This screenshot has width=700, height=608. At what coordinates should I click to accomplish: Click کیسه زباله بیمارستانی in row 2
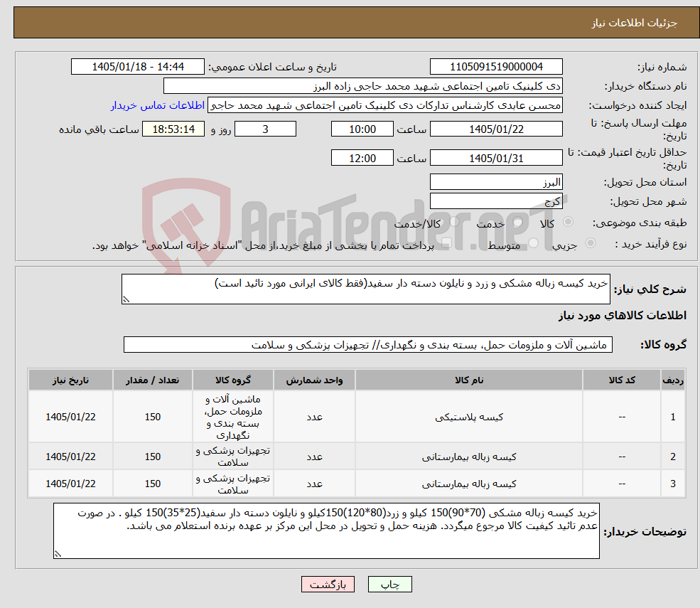pyautogui.click(x=469, y=457)
